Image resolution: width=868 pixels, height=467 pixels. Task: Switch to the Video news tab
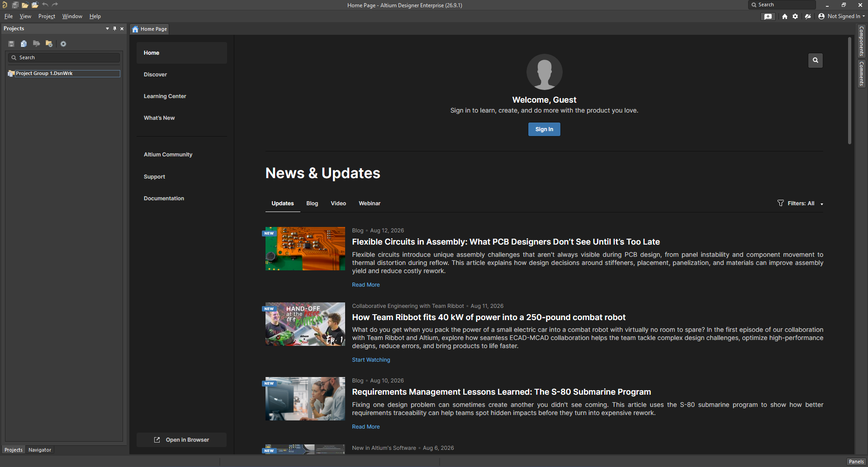point(338,203)
